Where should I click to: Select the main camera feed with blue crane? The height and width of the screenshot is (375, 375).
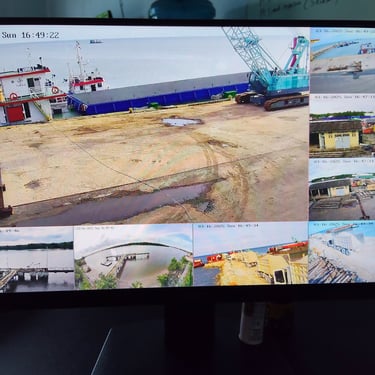pos(154,125)
